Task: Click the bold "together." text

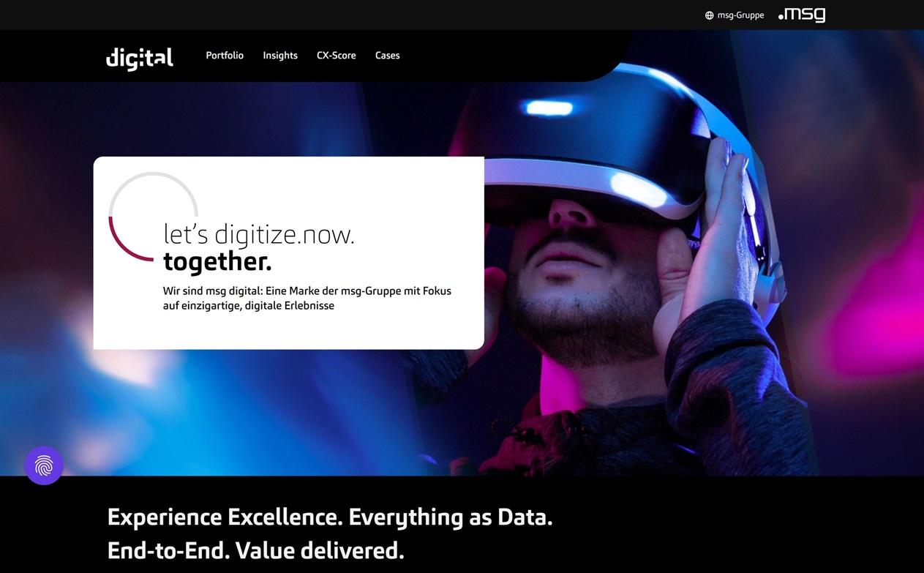Action: tap(217, 261)
